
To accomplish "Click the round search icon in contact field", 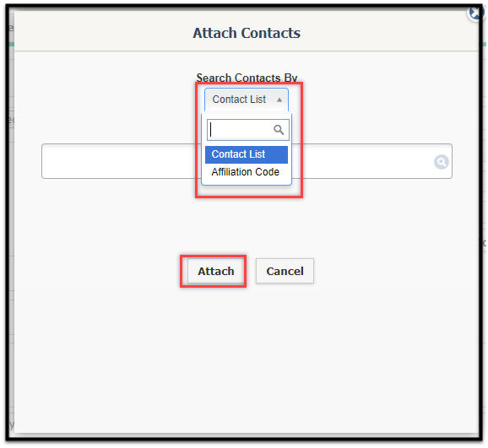I will 441,162.
